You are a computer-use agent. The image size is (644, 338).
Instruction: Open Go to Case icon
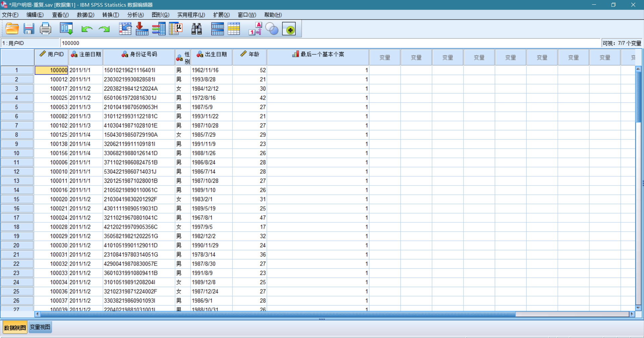pyautogui.click(x=125, y=29)
